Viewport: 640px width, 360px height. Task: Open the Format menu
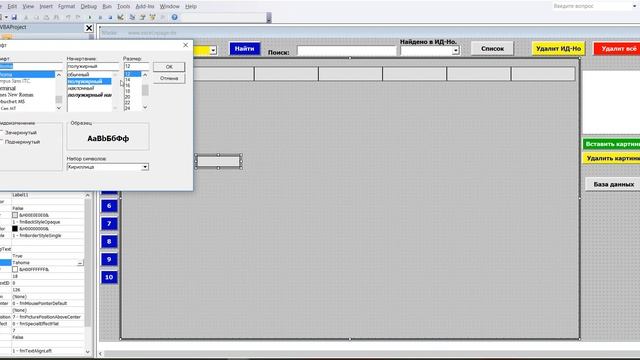point(67,7)
